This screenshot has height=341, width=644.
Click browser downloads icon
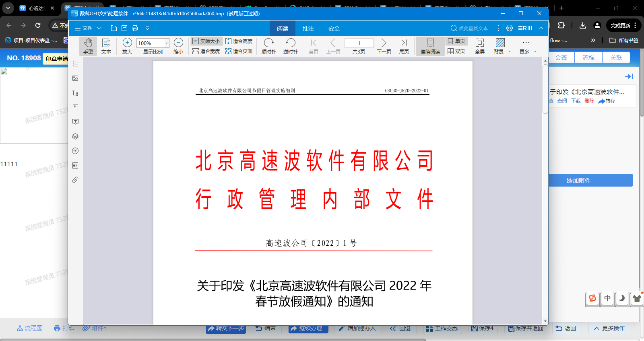(582, 25)
